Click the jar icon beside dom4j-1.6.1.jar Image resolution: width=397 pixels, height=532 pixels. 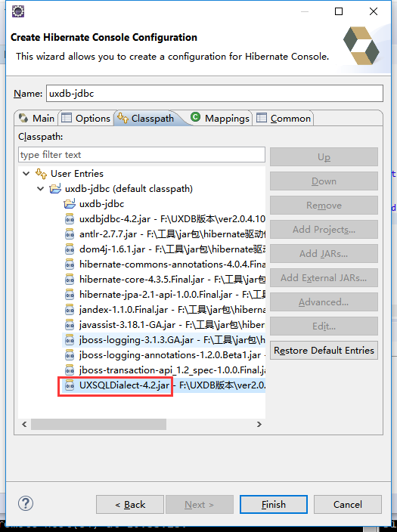pyautogui.click(x=70, y=249)
